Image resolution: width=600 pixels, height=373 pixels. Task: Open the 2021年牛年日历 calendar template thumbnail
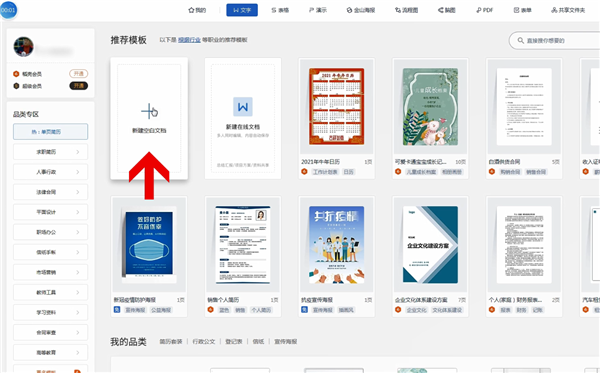coord(337,106)
